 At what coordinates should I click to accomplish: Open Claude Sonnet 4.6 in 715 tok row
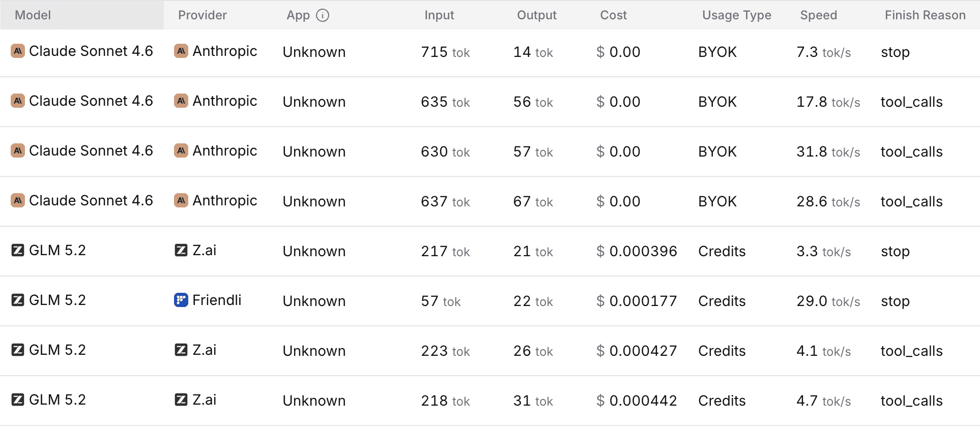click(x=91, y=51)
